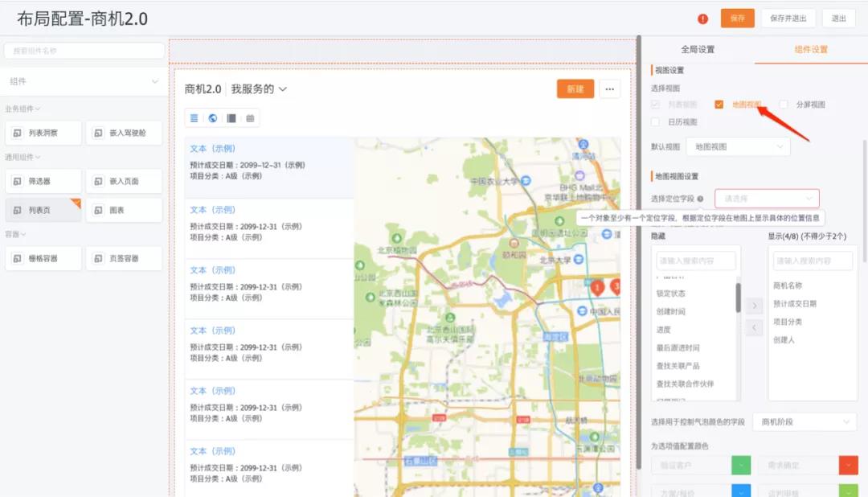Click the orange 保存 button
Viewport: 868px width, 497px height.
pyautogui.click(x=737, y=18)
